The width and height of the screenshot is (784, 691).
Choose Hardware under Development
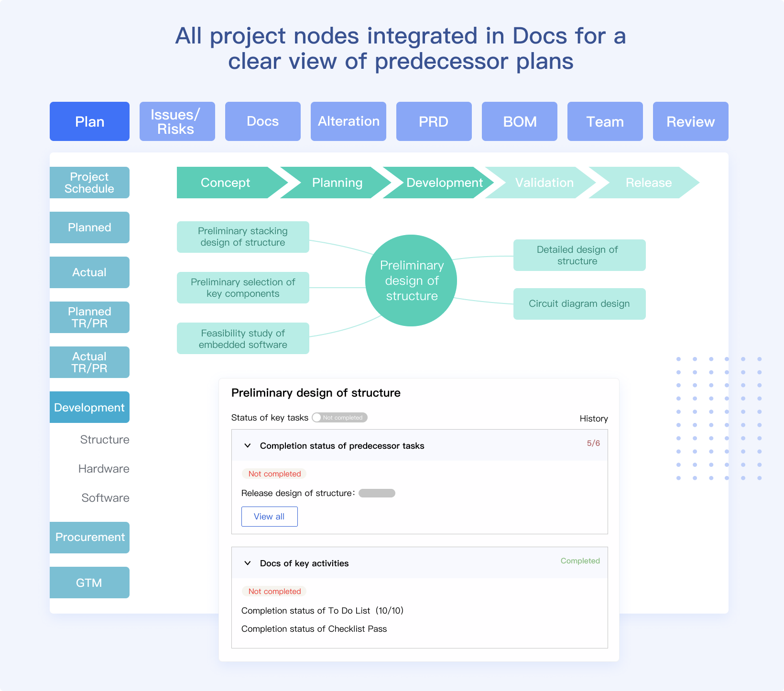pos(104,469)
